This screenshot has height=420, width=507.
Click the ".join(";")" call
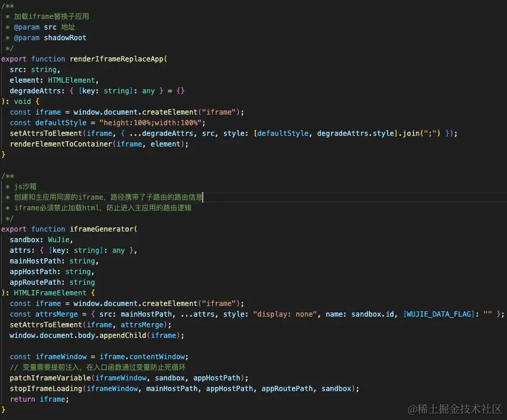tap(419, 134)
